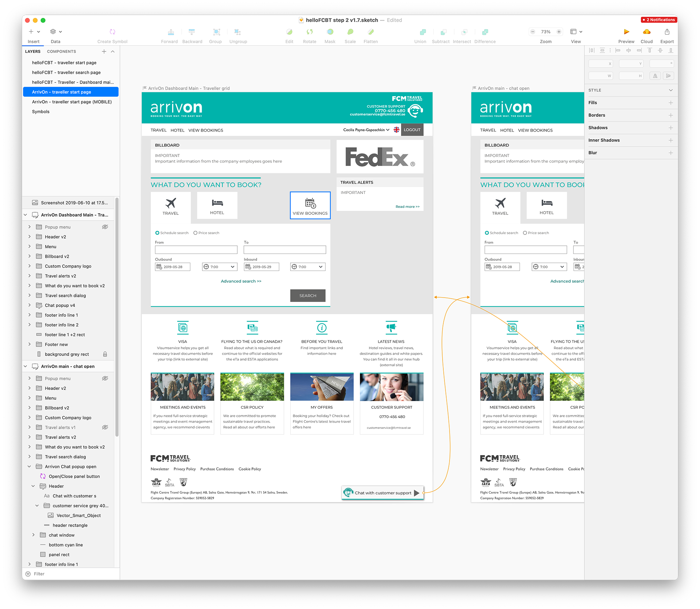
Task: Expand the Chat popup v4 group
Action: (30, 305)
